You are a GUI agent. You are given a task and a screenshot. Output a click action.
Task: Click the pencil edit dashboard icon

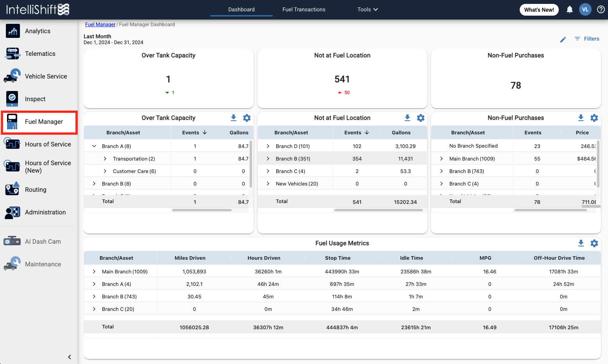click(563, 39)
